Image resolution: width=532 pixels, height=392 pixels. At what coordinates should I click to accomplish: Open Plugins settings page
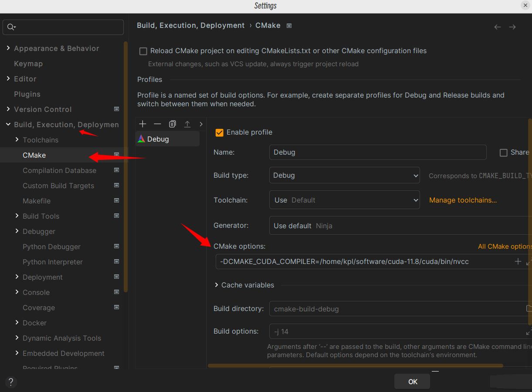[x=27, y=94]
